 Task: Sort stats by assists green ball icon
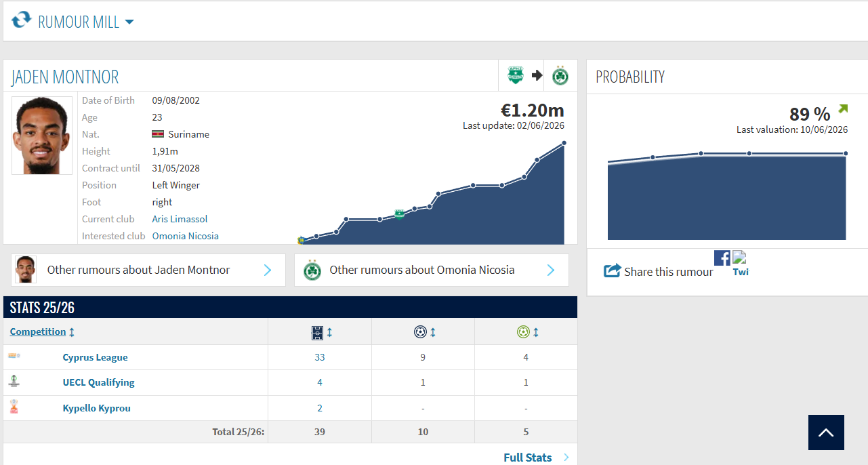(x=523, y=332)
